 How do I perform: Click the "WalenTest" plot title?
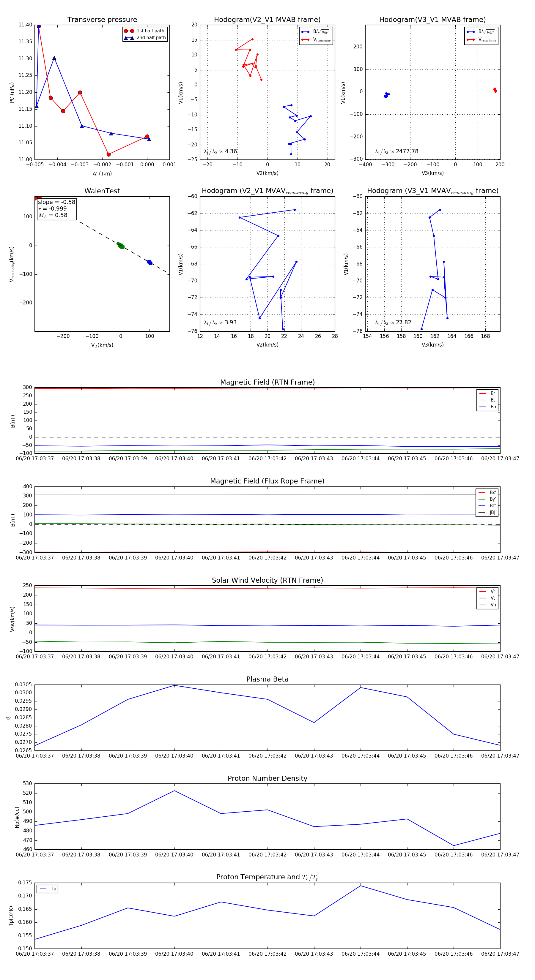[102, 191]
